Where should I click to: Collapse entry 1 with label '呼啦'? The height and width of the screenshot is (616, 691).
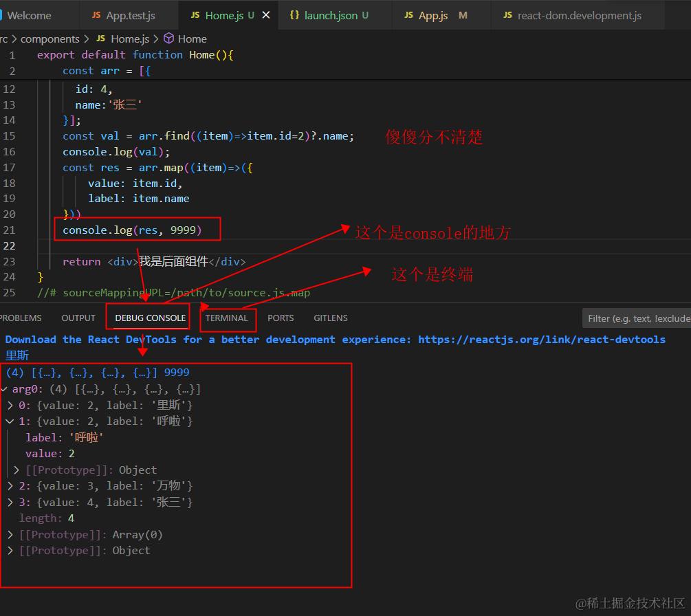pos(10,421)
